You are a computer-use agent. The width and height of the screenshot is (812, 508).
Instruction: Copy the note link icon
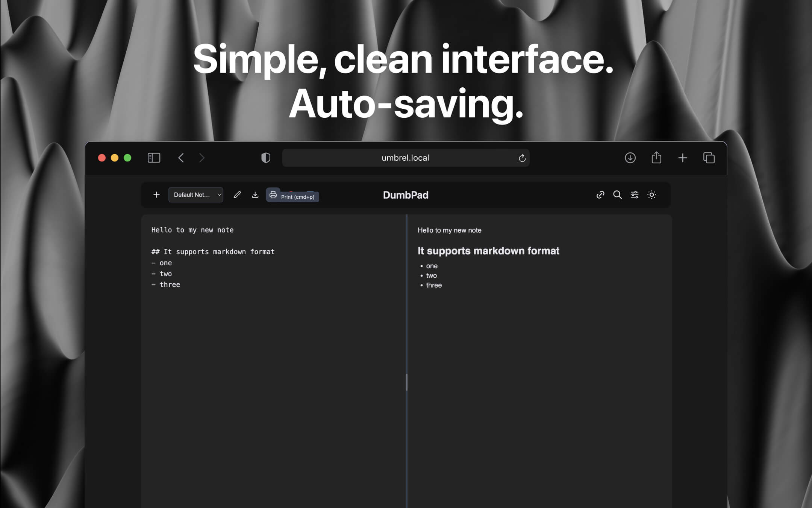[600, 195]
